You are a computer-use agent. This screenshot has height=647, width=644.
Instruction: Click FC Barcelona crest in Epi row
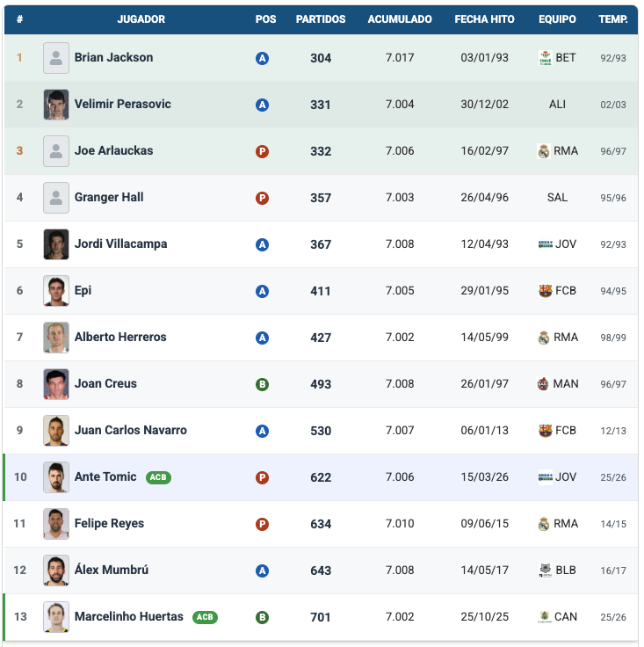[545, 291]
